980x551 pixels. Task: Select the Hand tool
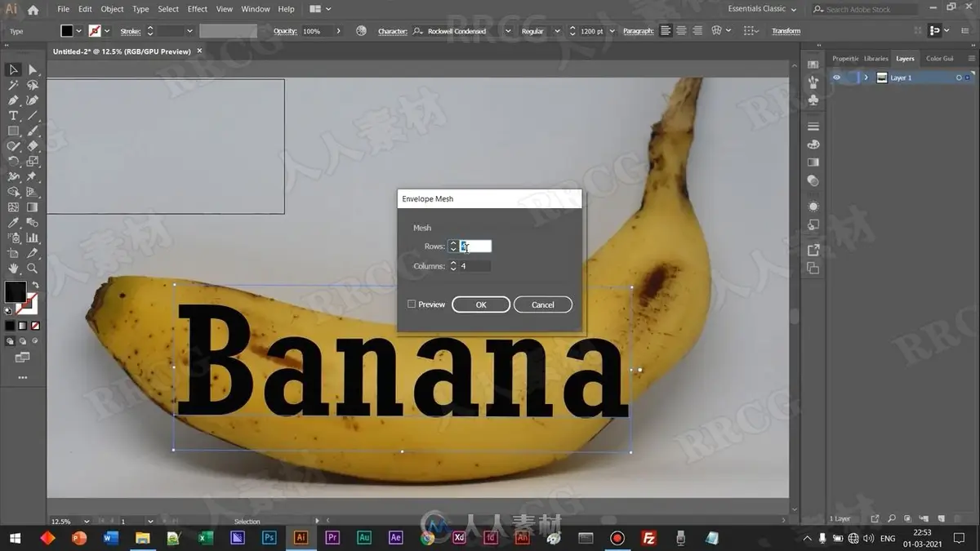pyautogui.click(x=14, y=269)
